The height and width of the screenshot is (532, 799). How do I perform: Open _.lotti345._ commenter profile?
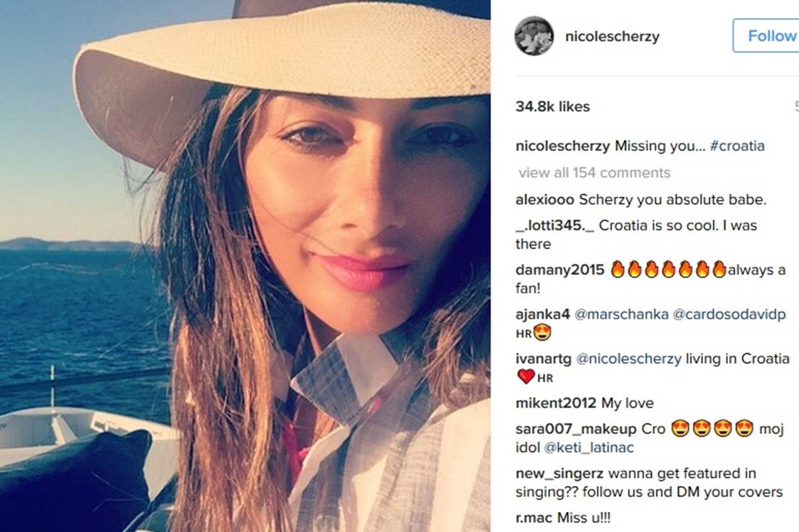tap(555, 226)
